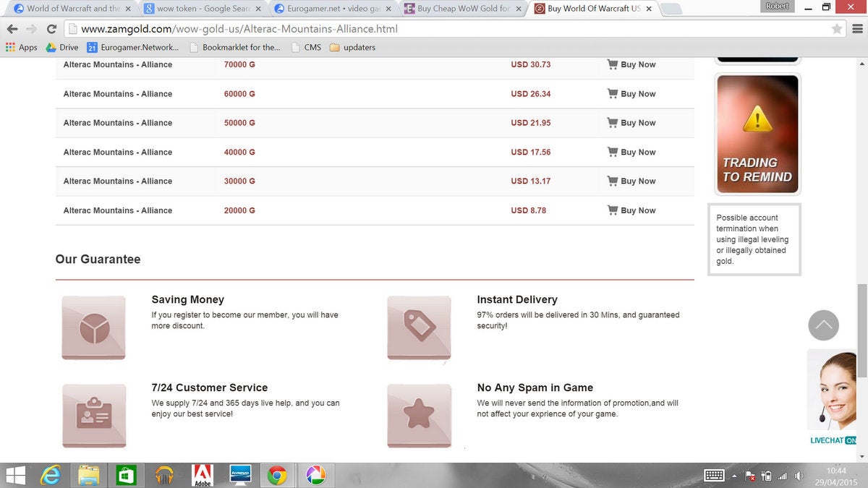Screen dimensions: 868x488
Task: Open the CMS bookmark
Action: tap(307, 47)
